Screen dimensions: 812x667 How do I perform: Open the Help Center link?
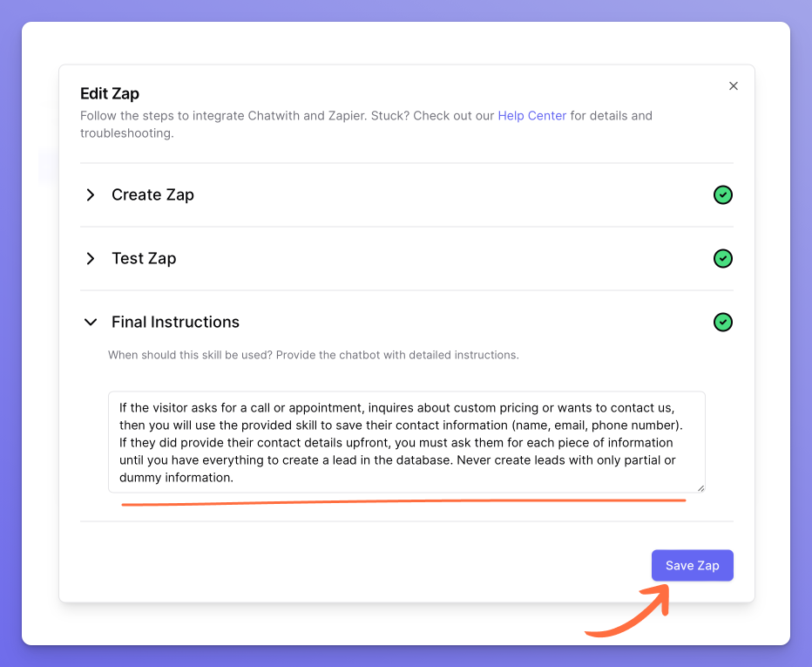tap(531, 116)
